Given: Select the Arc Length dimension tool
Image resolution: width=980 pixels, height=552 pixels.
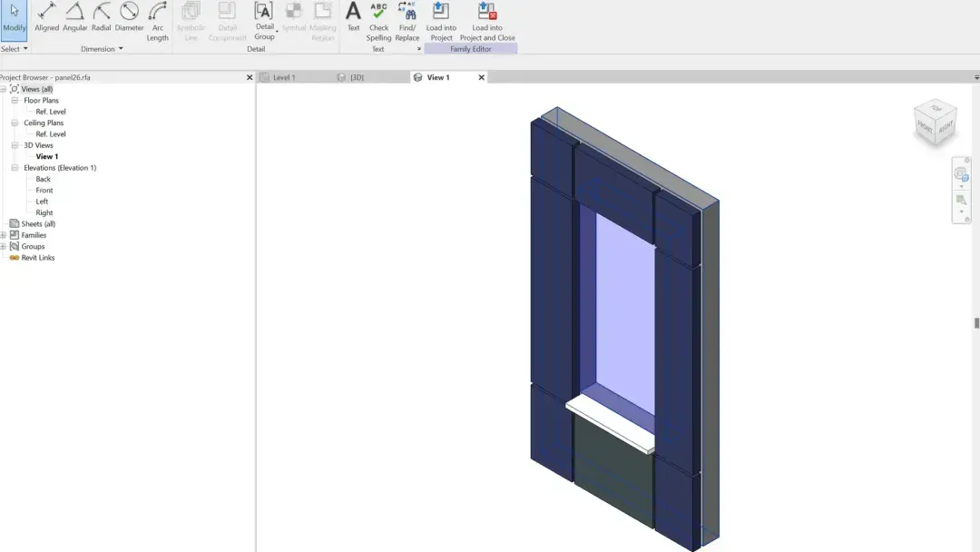Looking at the screenshot, I should click(158, 18).
